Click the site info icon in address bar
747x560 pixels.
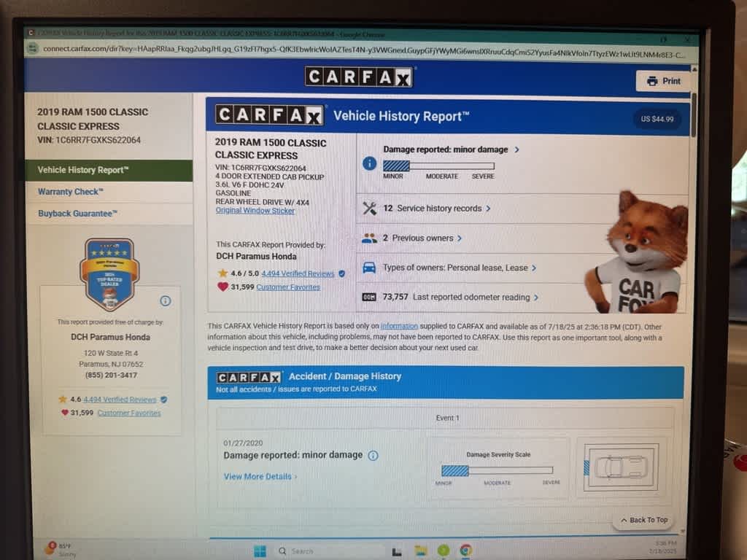coord(32,48)
